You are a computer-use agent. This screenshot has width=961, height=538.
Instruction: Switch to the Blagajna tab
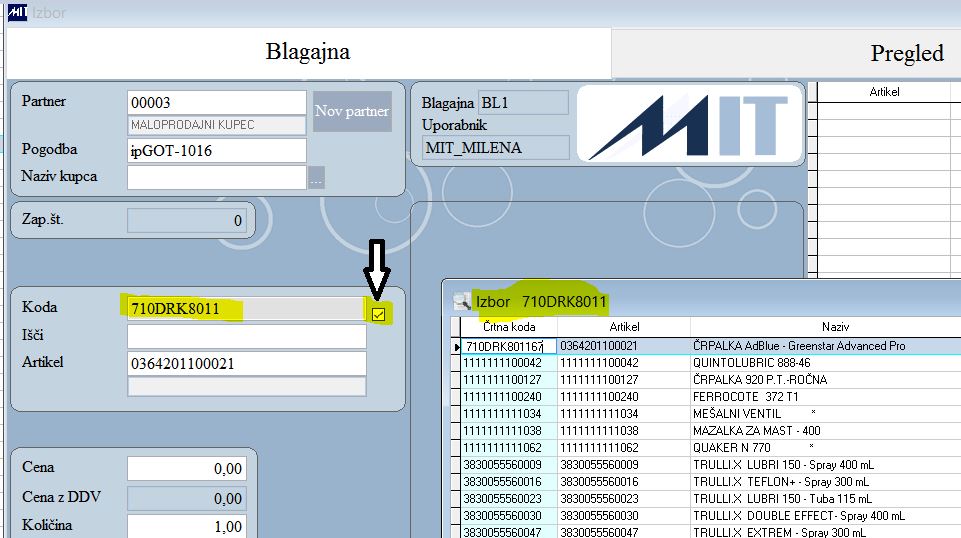[308, 52]
